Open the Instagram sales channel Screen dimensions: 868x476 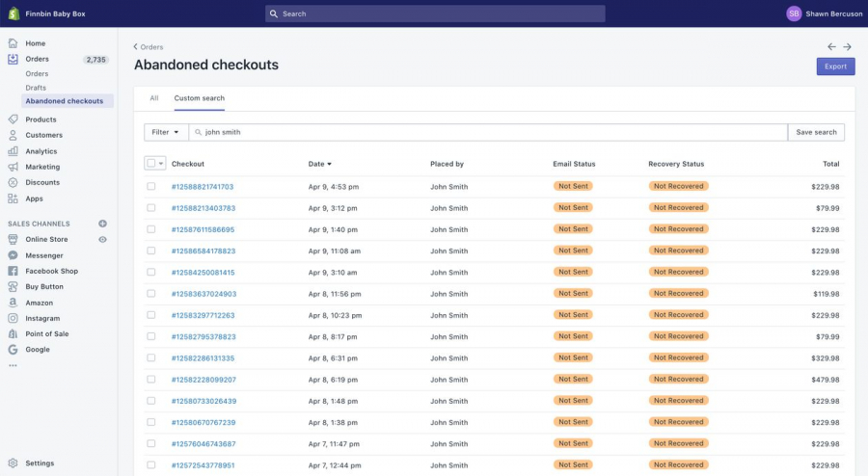click(x=42, y=318)
